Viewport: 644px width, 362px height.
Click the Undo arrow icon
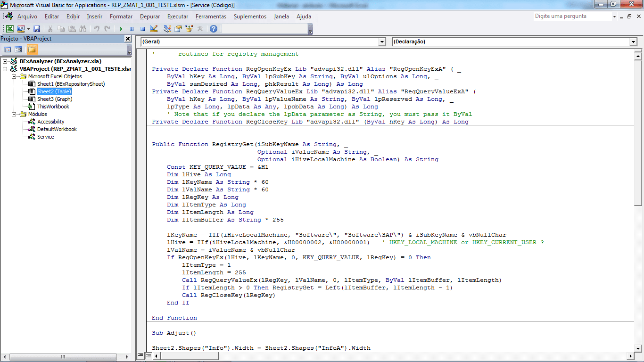click(x=97, y=29)
